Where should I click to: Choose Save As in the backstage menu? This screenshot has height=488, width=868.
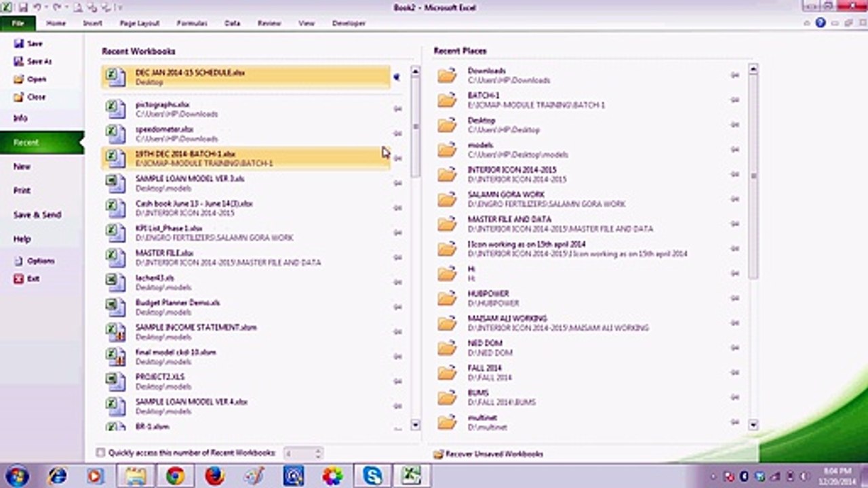(x=33, y=61)
